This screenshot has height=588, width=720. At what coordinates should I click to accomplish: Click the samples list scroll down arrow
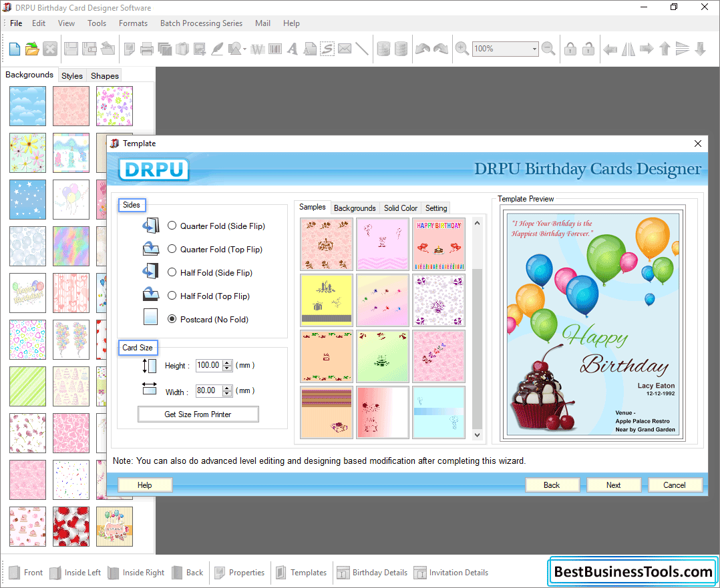[x=477, y=435]
